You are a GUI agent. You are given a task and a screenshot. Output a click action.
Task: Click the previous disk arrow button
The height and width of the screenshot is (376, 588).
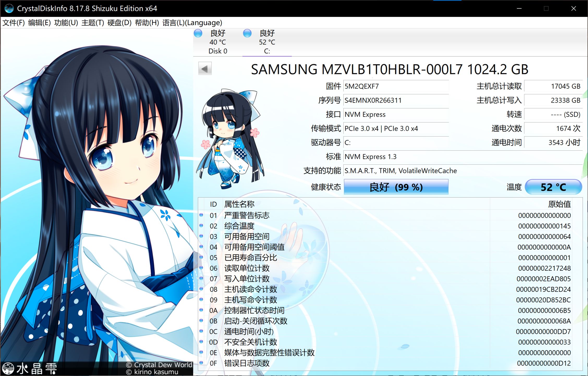click(205, 69)
